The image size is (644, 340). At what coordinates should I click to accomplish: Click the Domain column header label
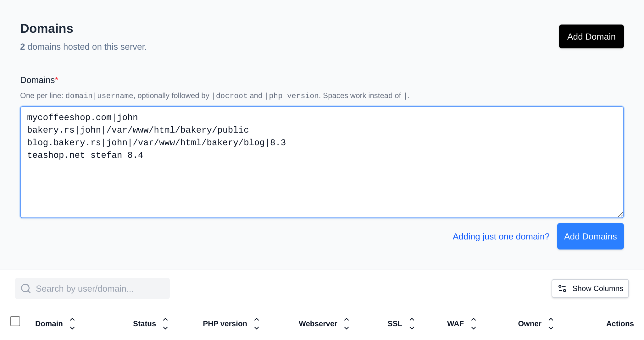(x=49, y=324)
